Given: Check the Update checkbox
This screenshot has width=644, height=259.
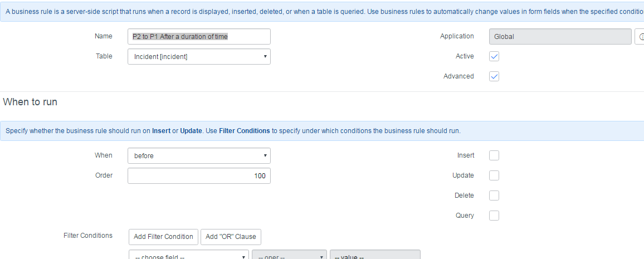Looking at the screenshot, I should click(x=494, y=175).
